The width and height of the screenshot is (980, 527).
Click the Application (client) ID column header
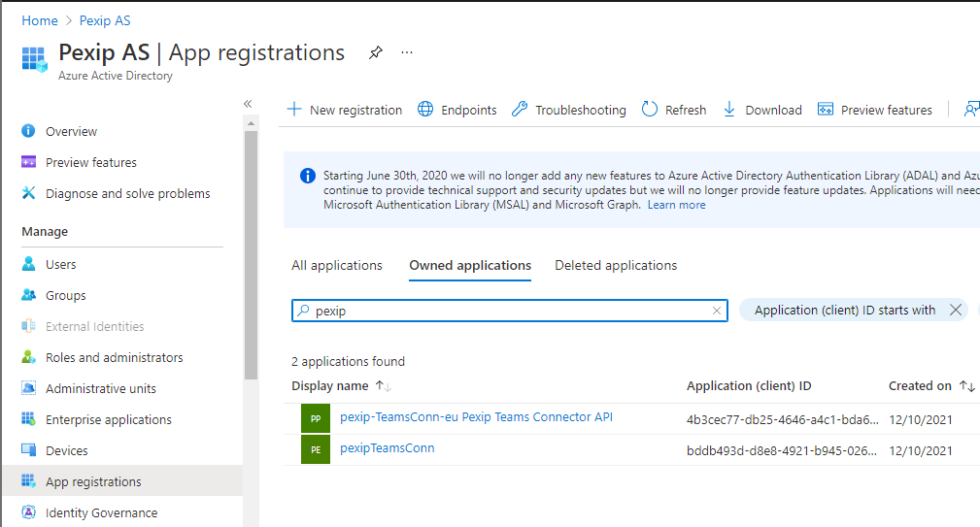(749, 386)
